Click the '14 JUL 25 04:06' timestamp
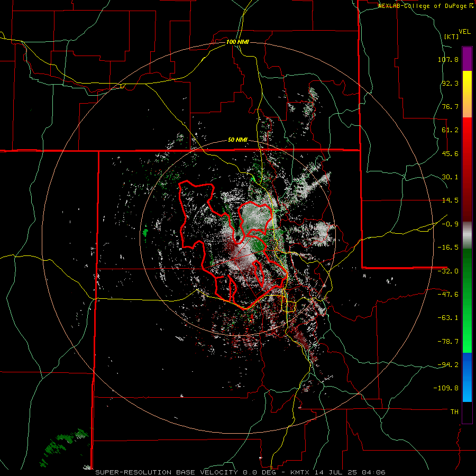 pos(350,472)
